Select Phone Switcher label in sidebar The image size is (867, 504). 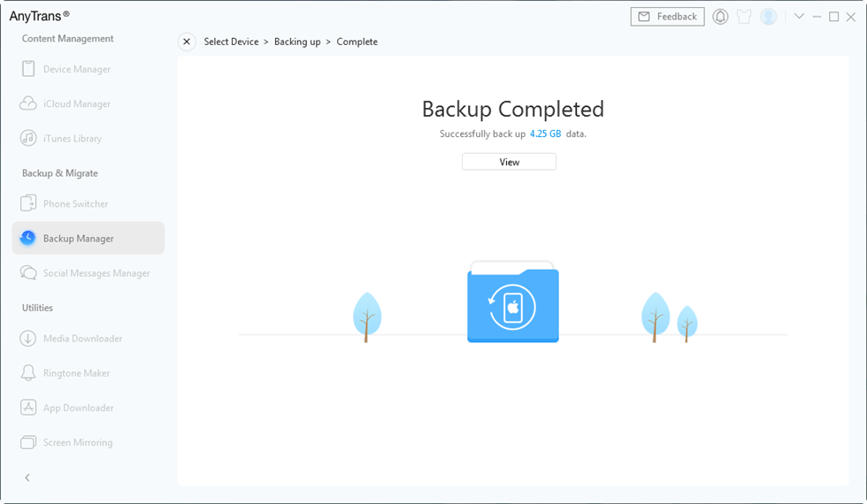point(76,204)
